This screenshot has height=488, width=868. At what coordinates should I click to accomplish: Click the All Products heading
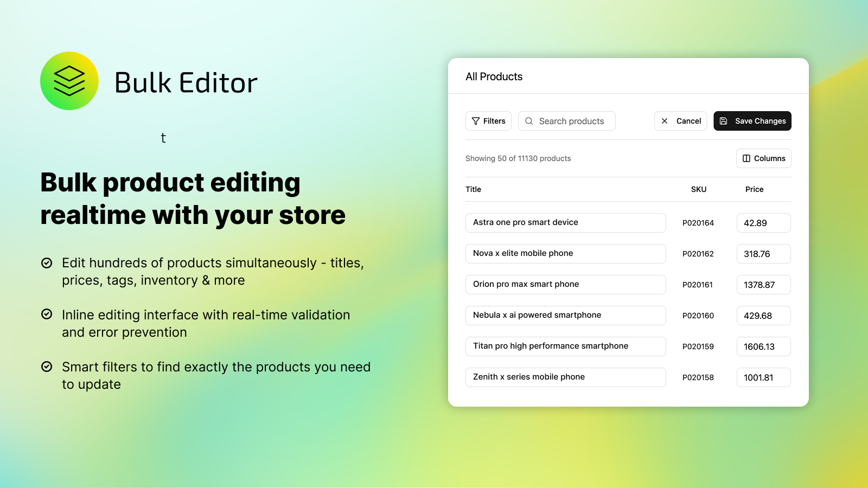click(494, 76)
